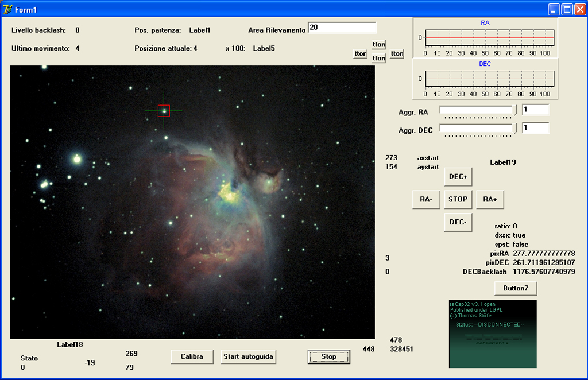Select the guide star in the red box
The image size is (588, 380).
(x=164, y=111)
